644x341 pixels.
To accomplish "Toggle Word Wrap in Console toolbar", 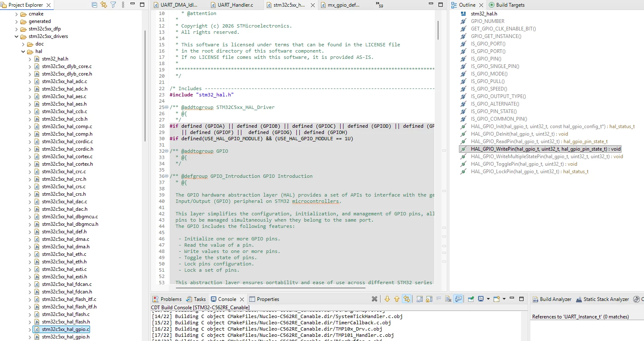I will pyautogui.click(x=439, y=299).
